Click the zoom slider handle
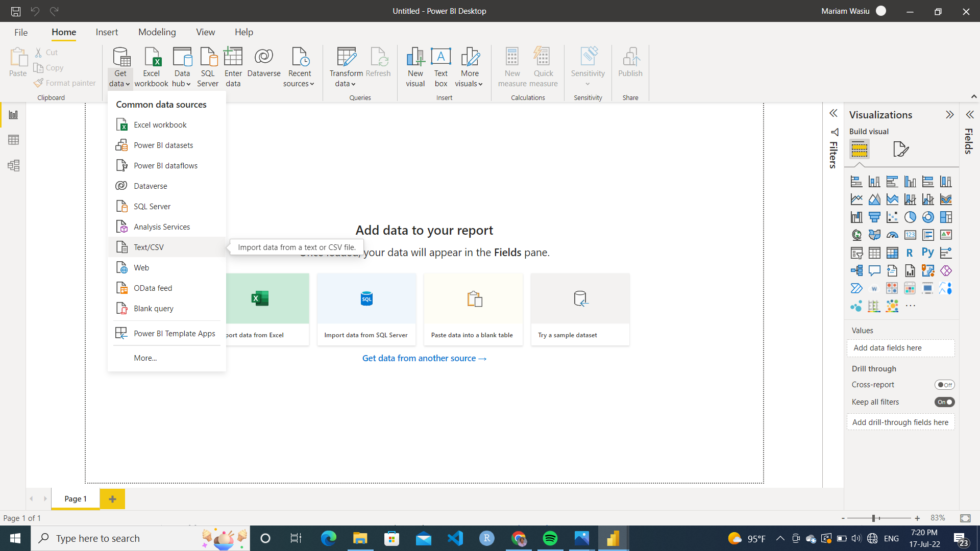The height and width of the screenshot is (551, 980). (x=874, y=518)
